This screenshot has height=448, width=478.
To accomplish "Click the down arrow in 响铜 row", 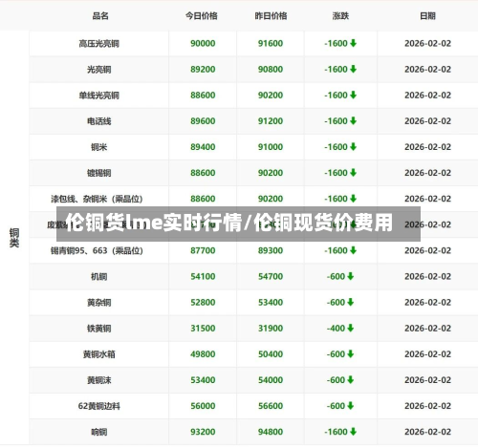I will click(x=353, y=432).
